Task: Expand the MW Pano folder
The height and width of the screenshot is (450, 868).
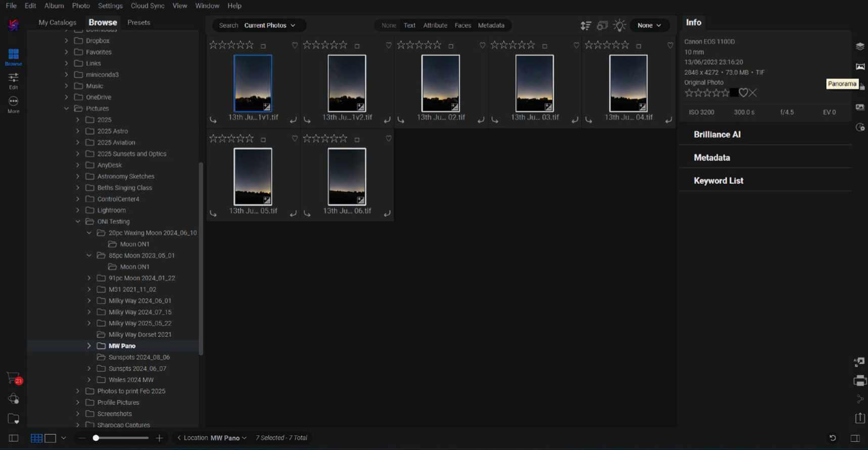Action: (x=89, y=346)
